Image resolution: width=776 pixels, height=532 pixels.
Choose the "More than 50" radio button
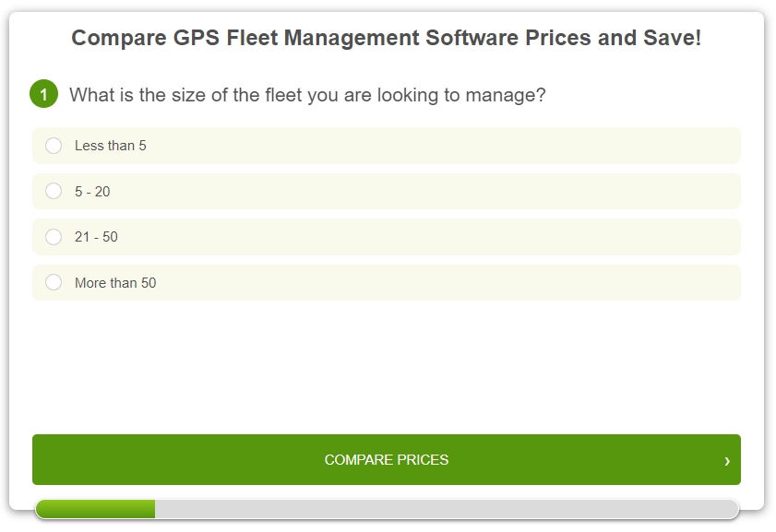click(54, 282)
